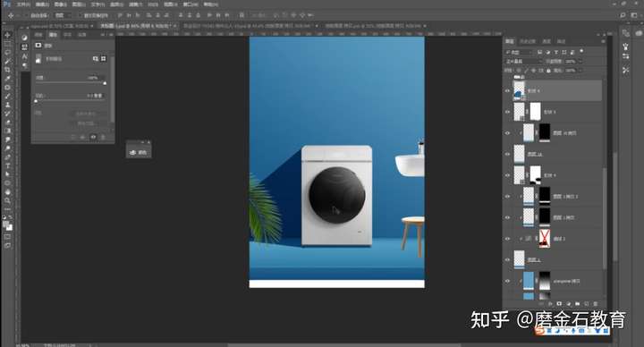
Task: Toggle mask visibility eye in Properties panel footer
Action: click(x=93, y=137)
